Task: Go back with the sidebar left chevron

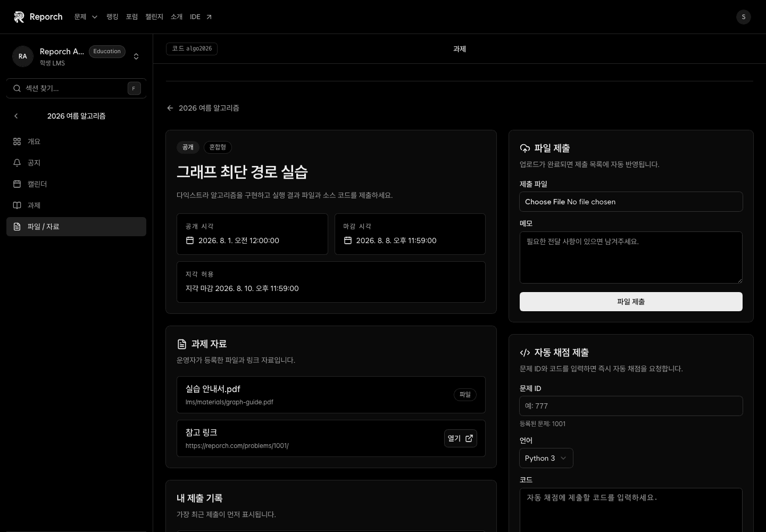Action: (16, 116)
